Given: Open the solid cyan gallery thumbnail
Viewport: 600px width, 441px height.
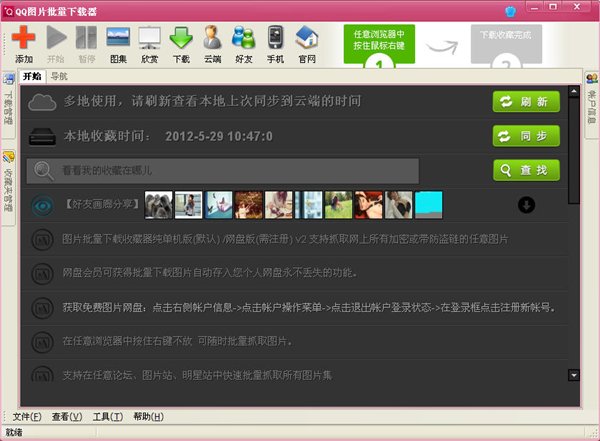Looking at the screenshot, I should tap(429, 205).
